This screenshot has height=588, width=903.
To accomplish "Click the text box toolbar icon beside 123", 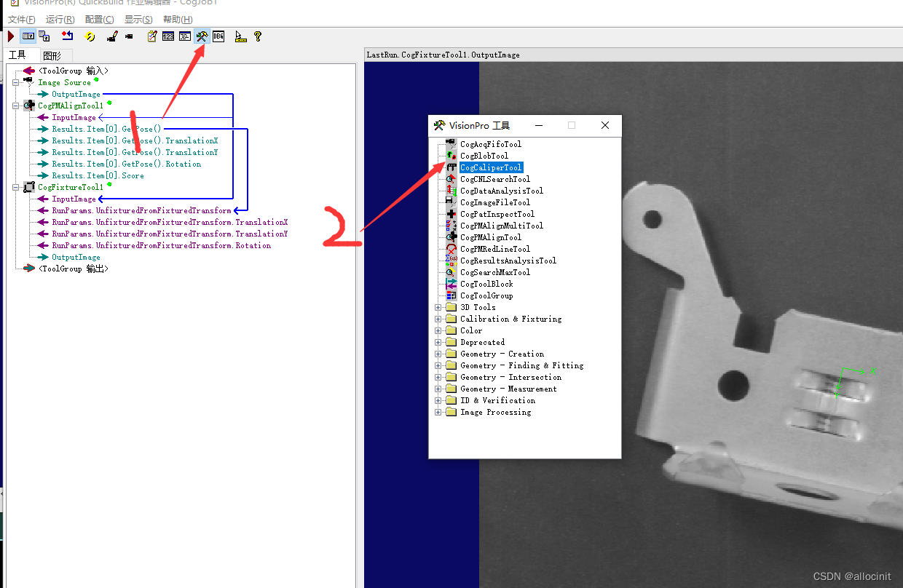I will coord(185,36).
